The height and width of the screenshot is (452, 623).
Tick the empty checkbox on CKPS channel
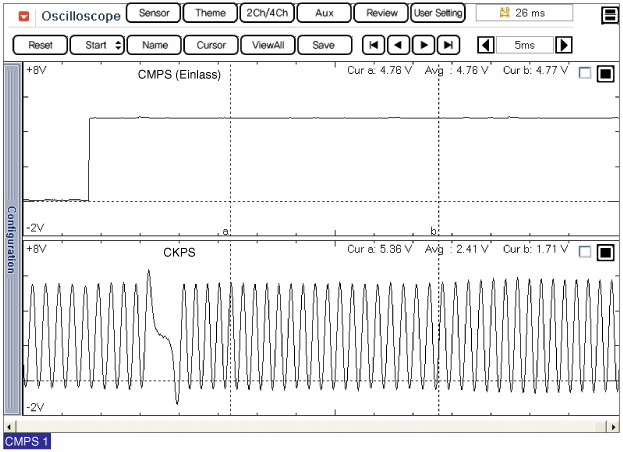585,251
